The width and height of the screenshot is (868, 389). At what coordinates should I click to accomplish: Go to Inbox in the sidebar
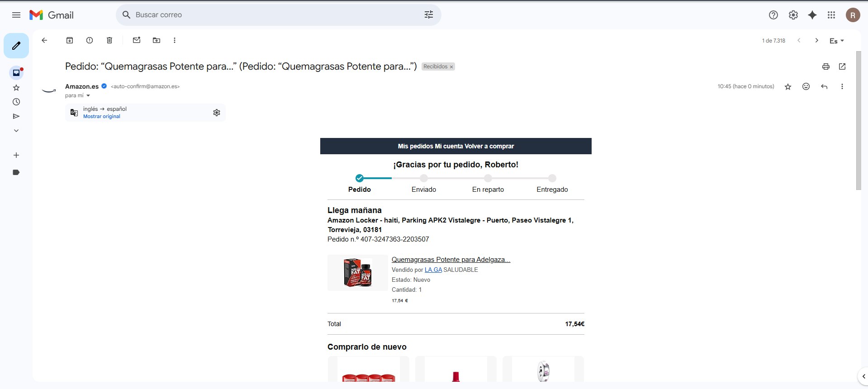[x=16, y=73]
